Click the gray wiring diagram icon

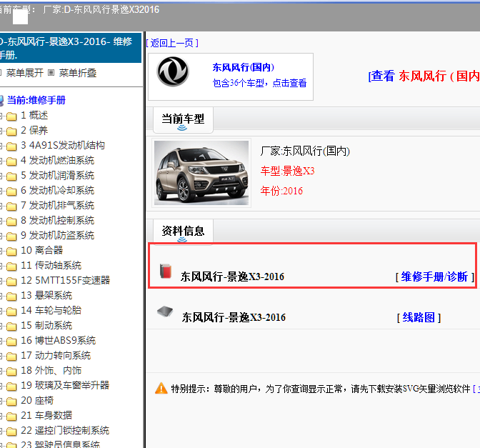pyautogui.click(x=165, y=312)
